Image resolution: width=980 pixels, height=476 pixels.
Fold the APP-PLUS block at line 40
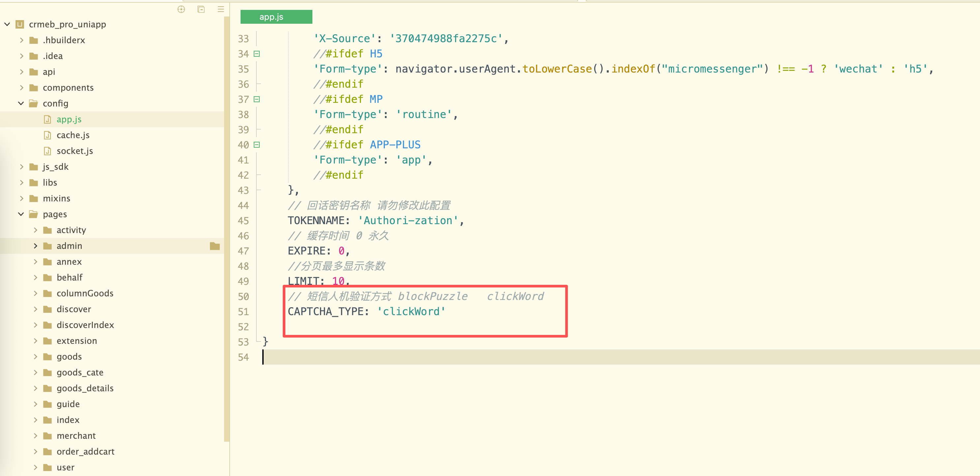[x=257, y=145]
